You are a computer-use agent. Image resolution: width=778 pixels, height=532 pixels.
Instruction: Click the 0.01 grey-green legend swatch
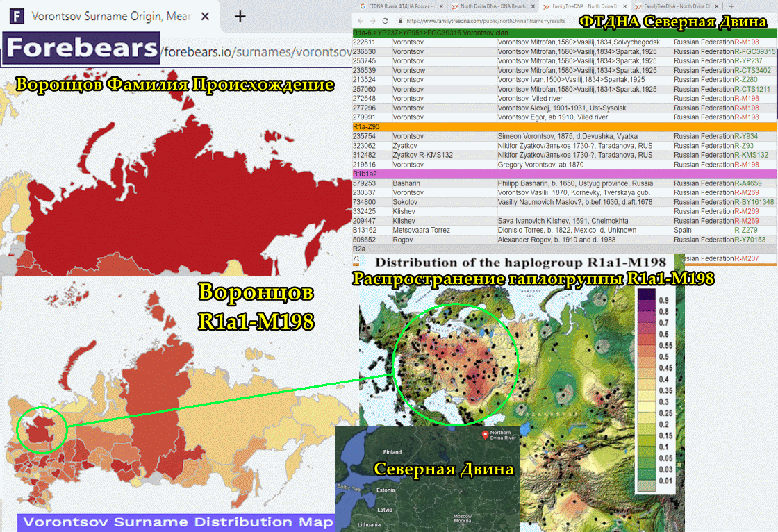[x=647, y=486]
